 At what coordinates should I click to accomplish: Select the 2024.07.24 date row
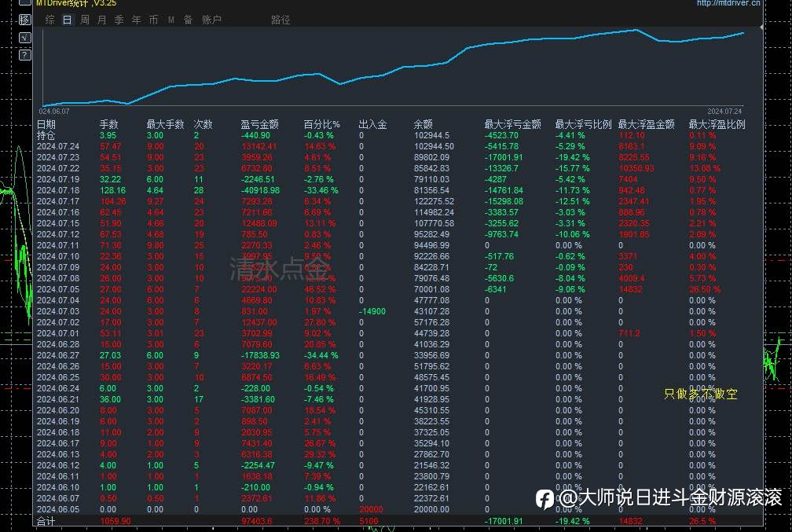point(58,146)
